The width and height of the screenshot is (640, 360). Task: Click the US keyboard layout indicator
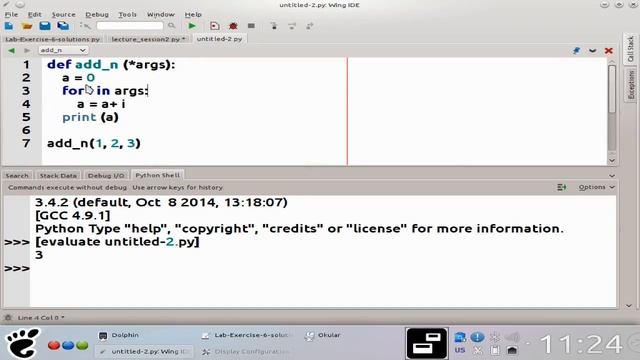[x=460, y=350]
